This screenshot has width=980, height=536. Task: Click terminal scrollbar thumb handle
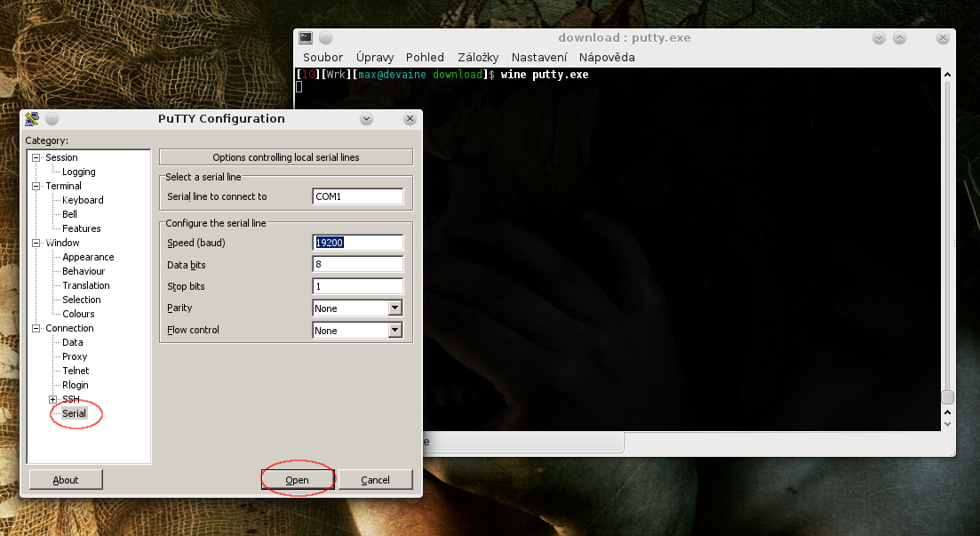[947, 398]
